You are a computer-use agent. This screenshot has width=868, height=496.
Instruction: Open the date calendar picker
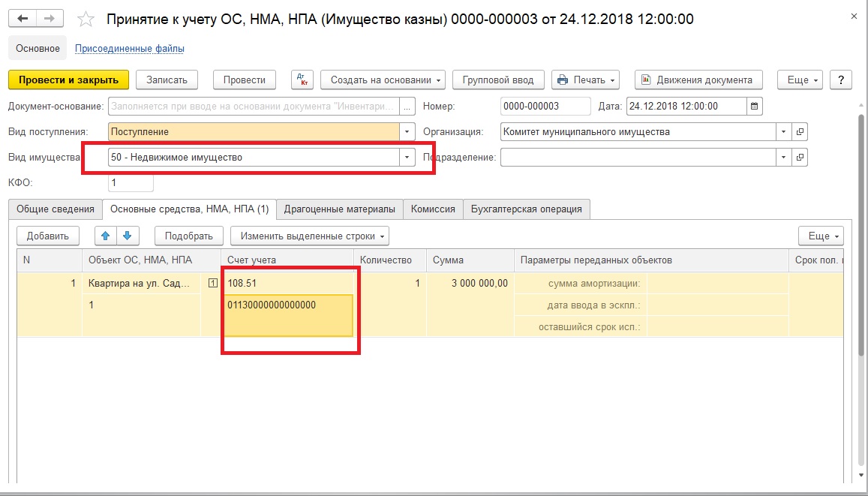(755, 106)
